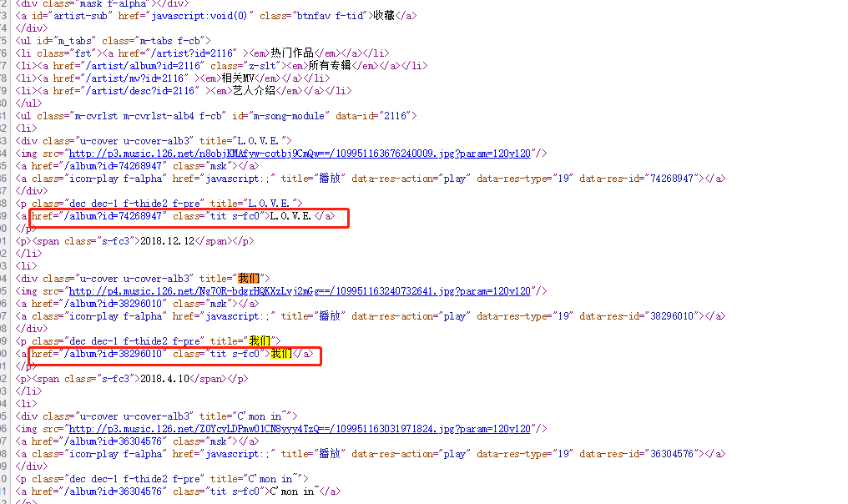This screenshot has height=504, width=848.
Task: Click the date 2018.4.10
Action: [164, 379]
